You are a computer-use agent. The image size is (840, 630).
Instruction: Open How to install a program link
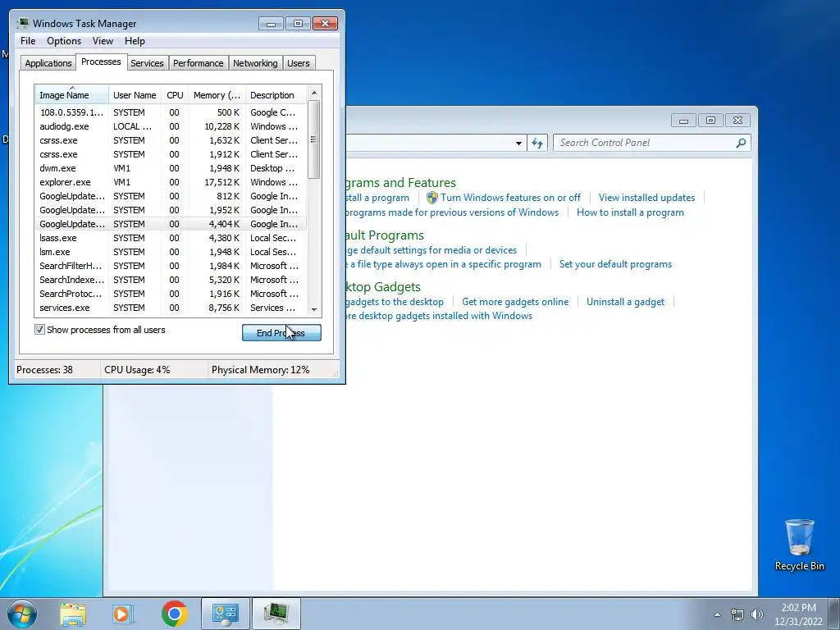coord(630,212)
